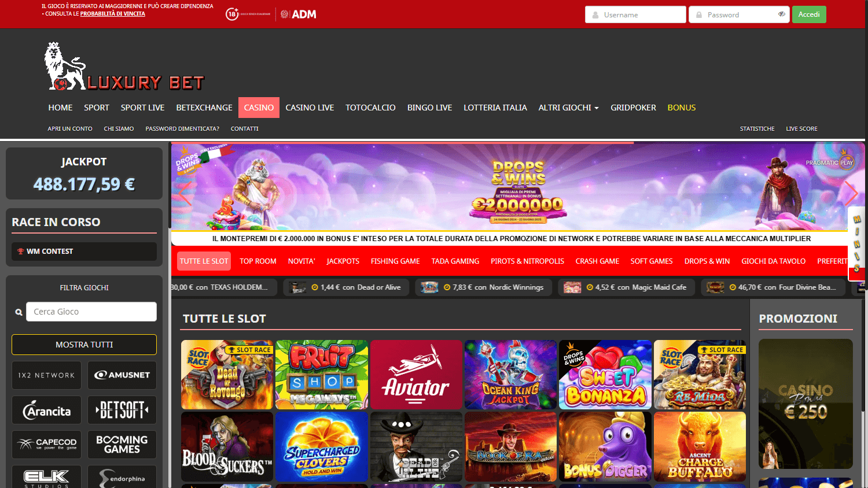
Task: Open the Endorphina provider
Action: click(122, 477)
